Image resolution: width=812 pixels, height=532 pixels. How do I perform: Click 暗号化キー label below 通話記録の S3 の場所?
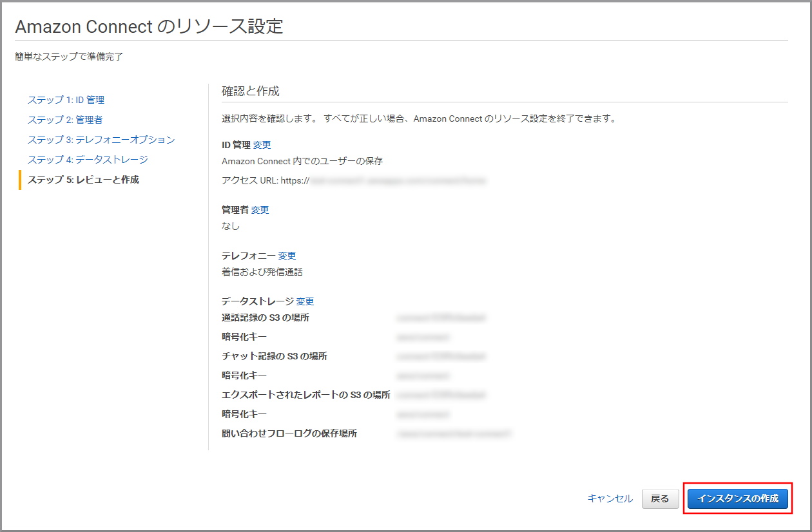tap(244, 337)
